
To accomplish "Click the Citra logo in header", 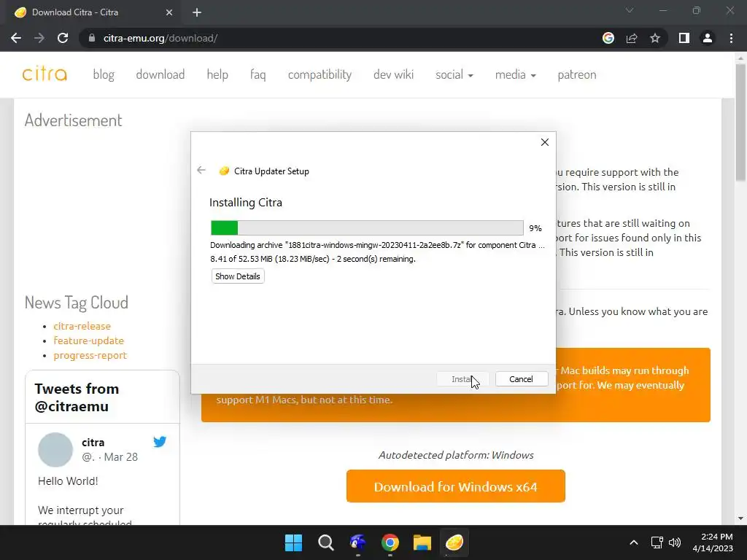I will coord(44,74).
